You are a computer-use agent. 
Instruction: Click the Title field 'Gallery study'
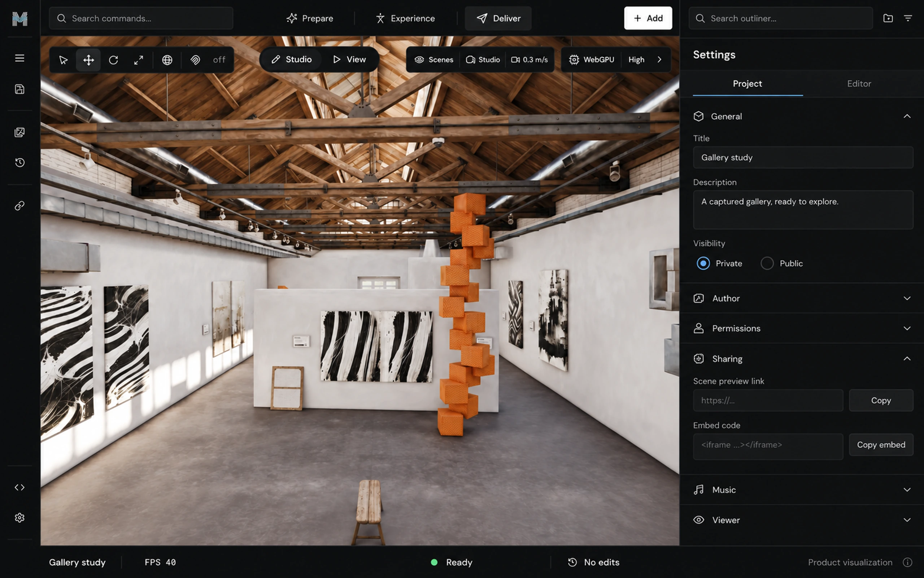pyautogui.click(x=803, y=158)
